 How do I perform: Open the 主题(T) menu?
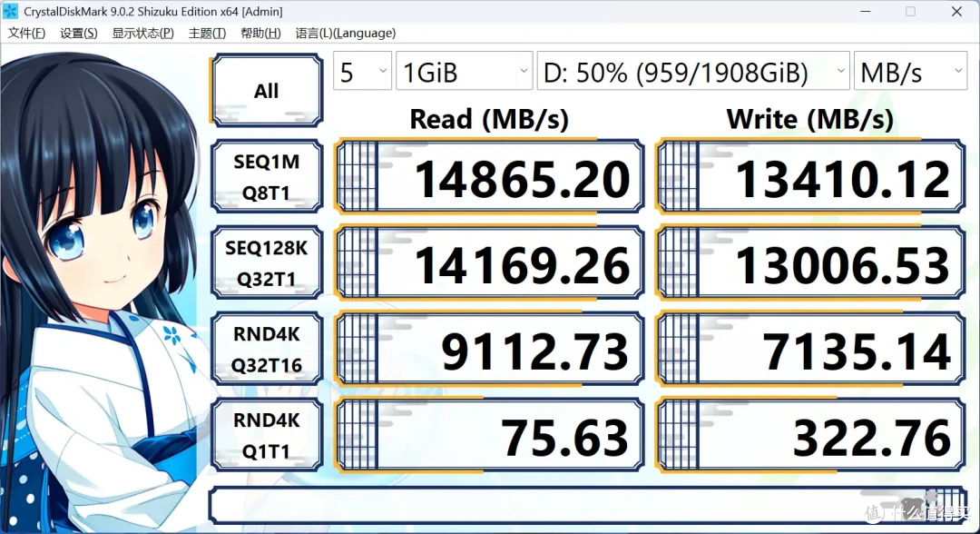tap(207, 33)
